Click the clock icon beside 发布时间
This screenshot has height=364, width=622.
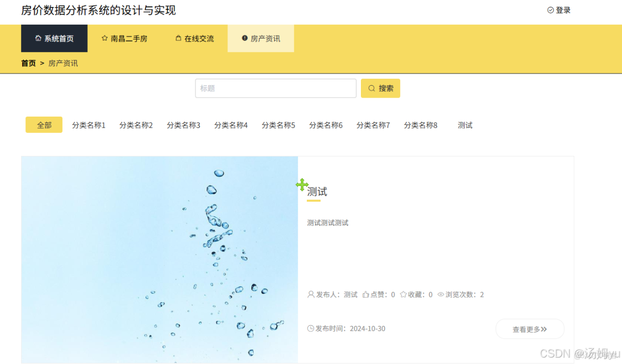point(310,328)
